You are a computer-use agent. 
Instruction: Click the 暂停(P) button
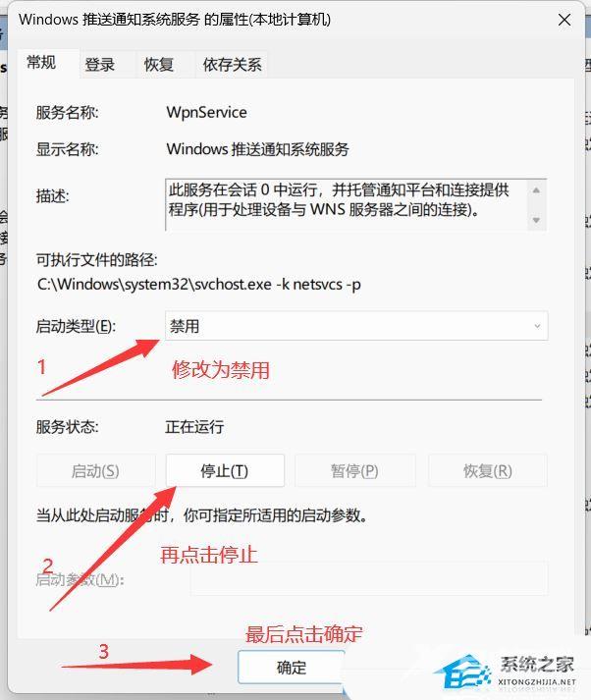coord(354,470)
